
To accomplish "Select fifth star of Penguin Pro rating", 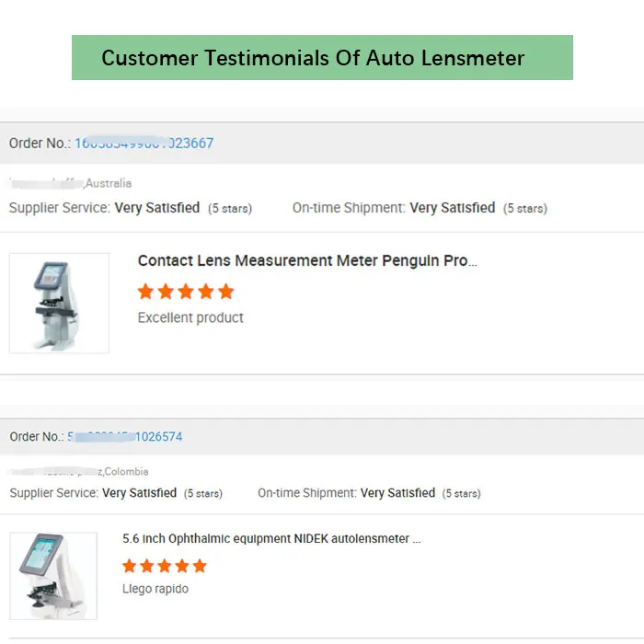I will (226, 292).
